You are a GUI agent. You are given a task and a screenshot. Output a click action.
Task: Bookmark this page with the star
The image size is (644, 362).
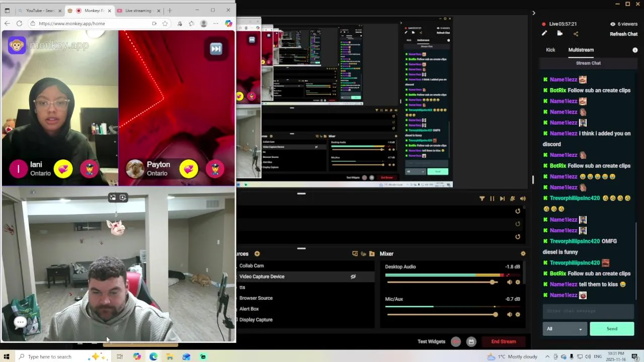pos(165,24)
